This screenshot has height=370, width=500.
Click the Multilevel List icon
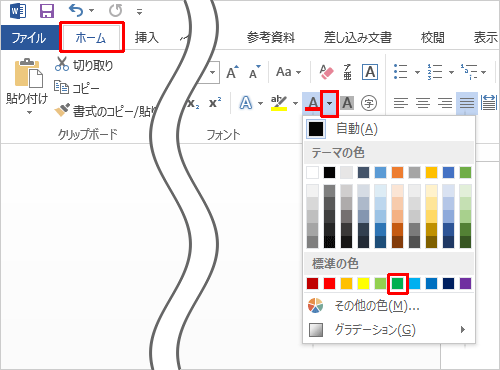(469, 72)
